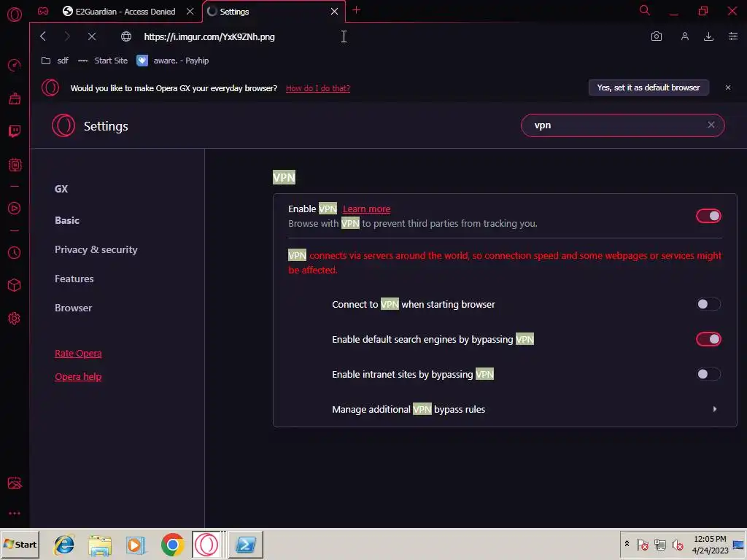Open the Opera menu logo icon
Viewport: 747px width, 560px height.
click(15, 15)
